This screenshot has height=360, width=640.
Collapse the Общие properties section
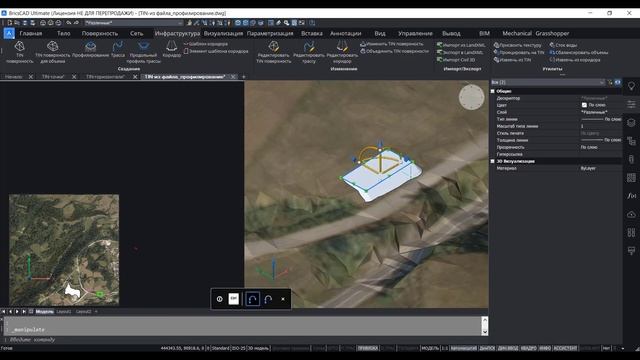(x=493, y=91)
